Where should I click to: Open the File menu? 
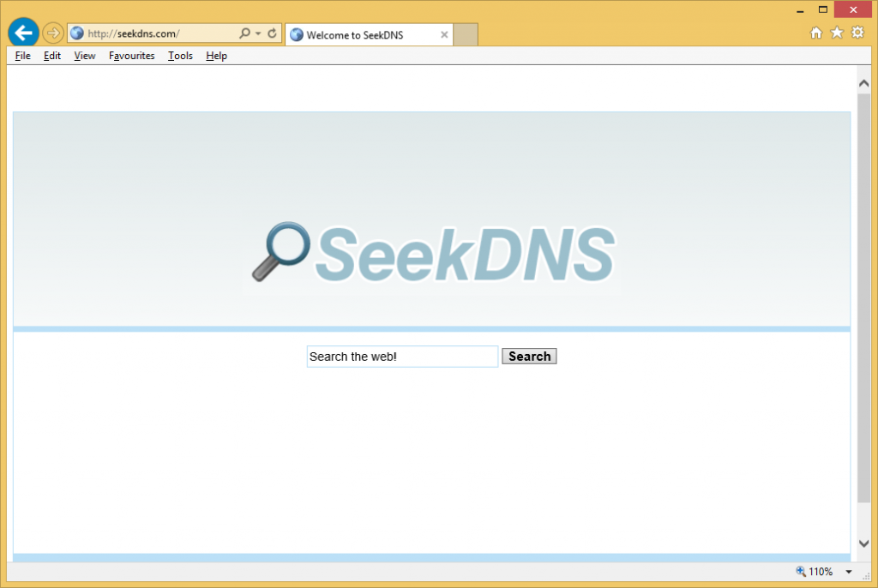click(x=23, y=56)
